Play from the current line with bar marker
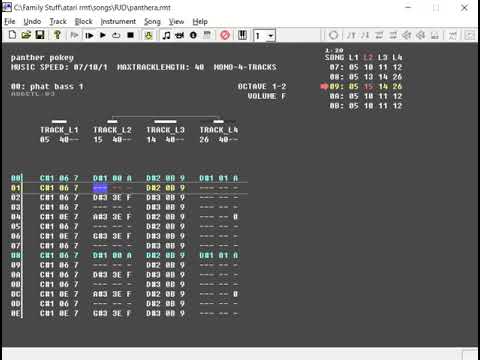 (x=89, y=35)
